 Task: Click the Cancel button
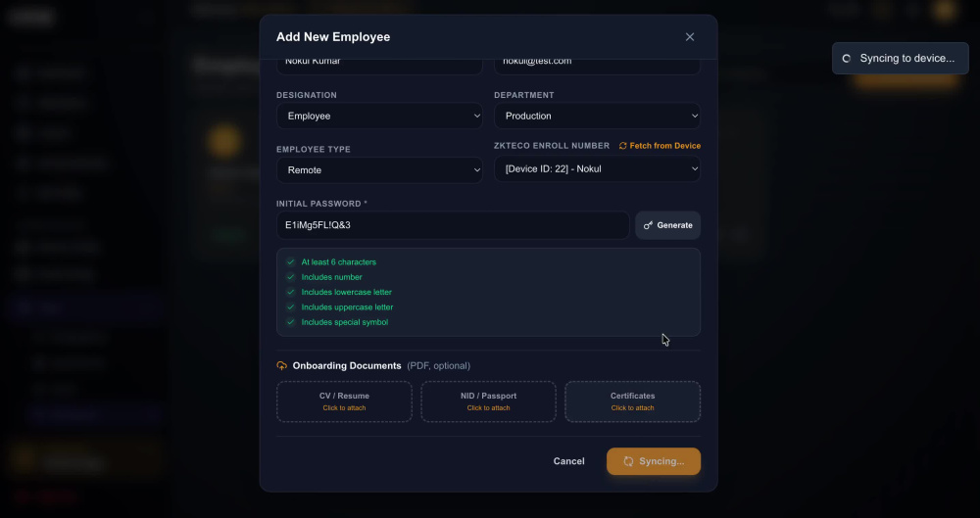pos(568,461)
